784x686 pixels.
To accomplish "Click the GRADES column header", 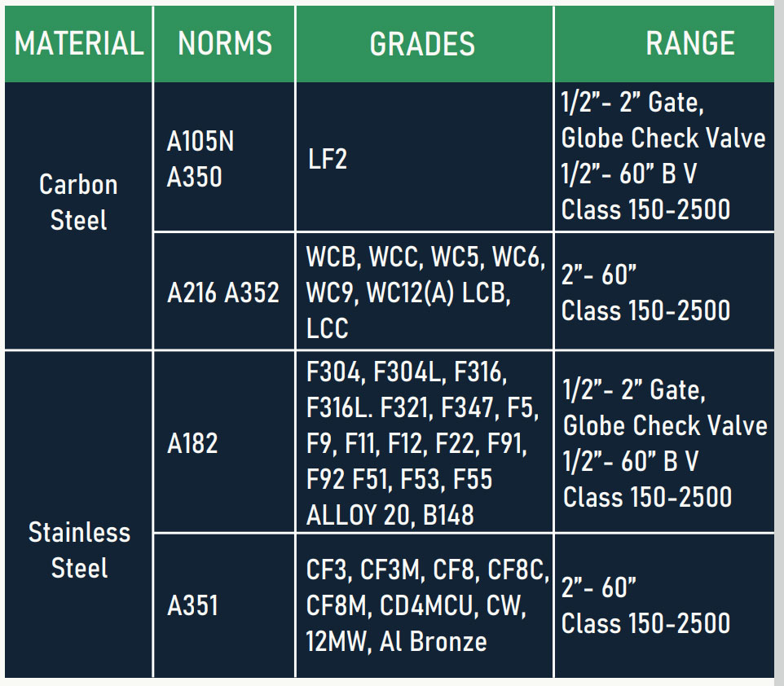I will [x=422, y=44].
